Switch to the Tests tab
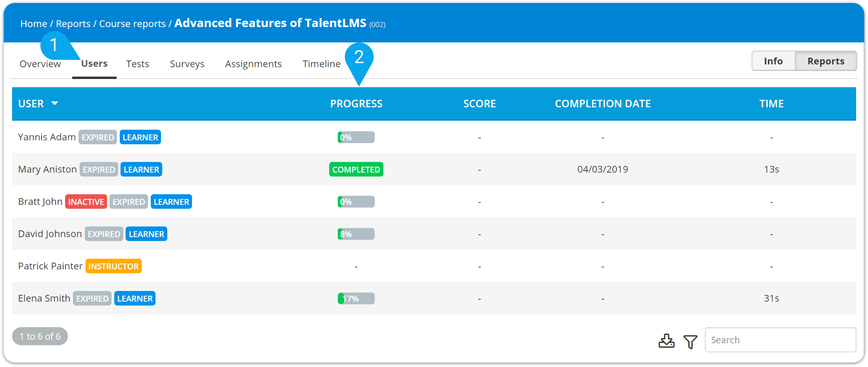Viewport: 868px width, 367px height. (x=138, y=64)
